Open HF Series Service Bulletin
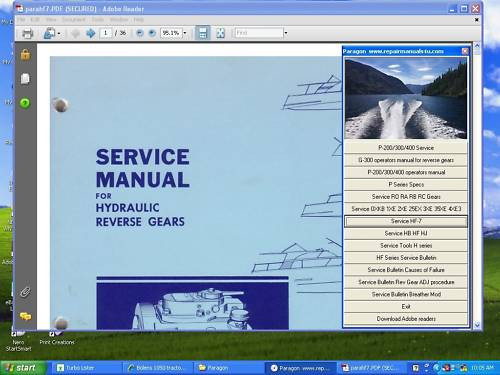The width and height of the screenshot is (500, 375). point(406,258)
